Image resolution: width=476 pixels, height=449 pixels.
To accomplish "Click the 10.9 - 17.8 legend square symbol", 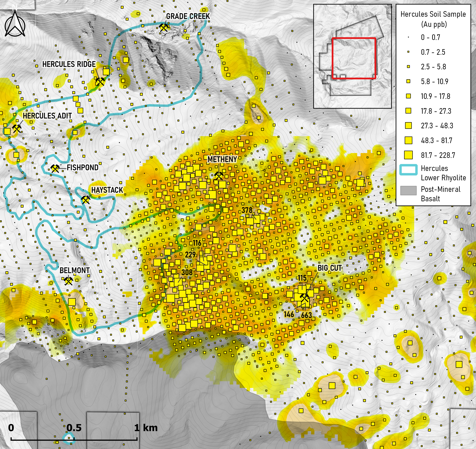I will point(408,96).
